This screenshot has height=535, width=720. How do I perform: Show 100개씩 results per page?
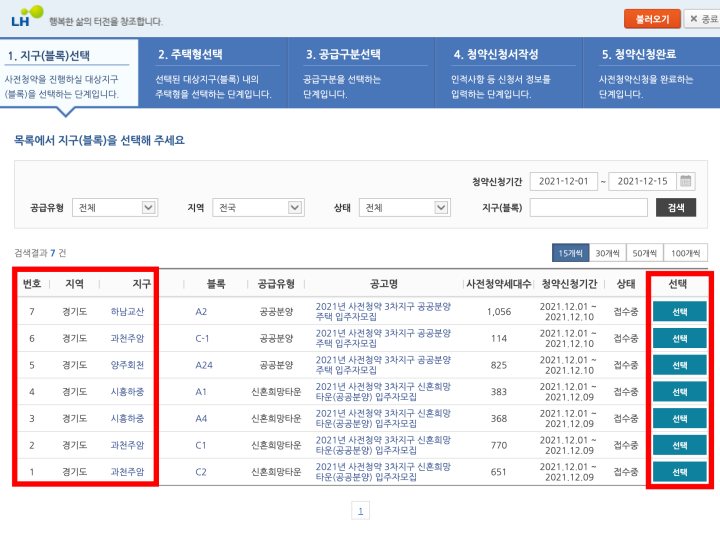686,253
